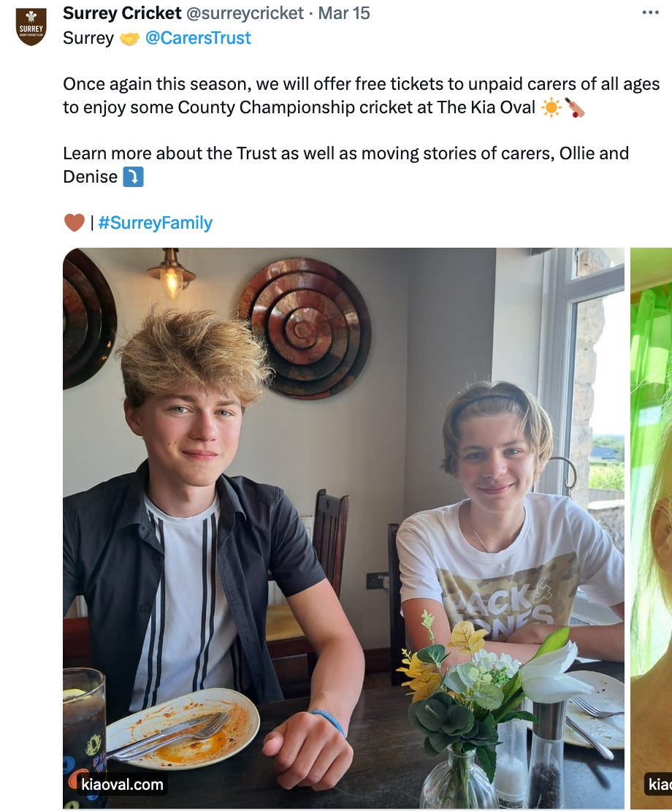The width and height of the screenshot is (672, 811).
Task: Click the blue curved arrow emoji
Action: 133,177
